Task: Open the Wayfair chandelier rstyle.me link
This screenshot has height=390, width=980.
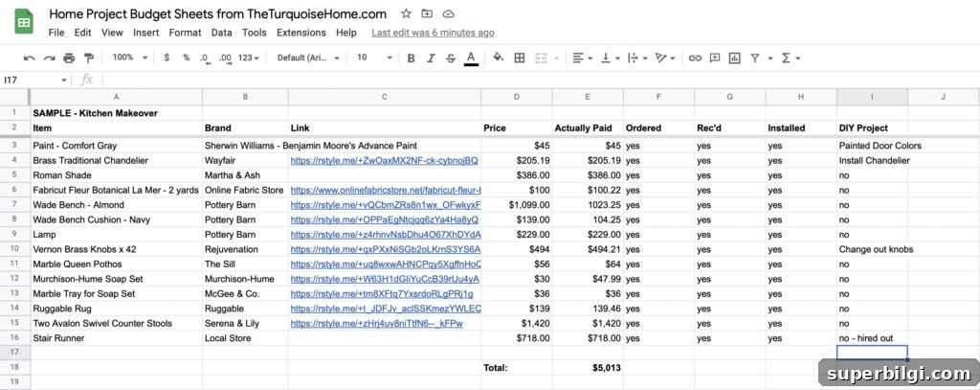Action: (x=385, y=160)
